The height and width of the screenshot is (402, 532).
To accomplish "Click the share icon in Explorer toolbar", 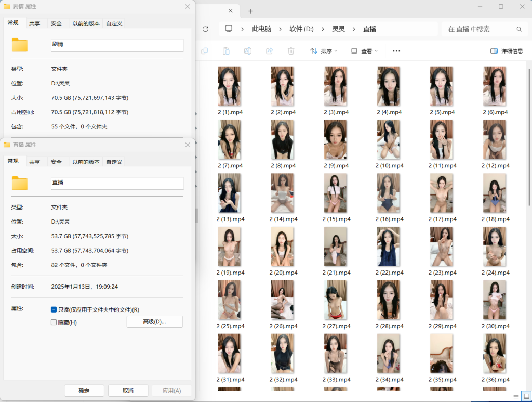I will (270, 51).
